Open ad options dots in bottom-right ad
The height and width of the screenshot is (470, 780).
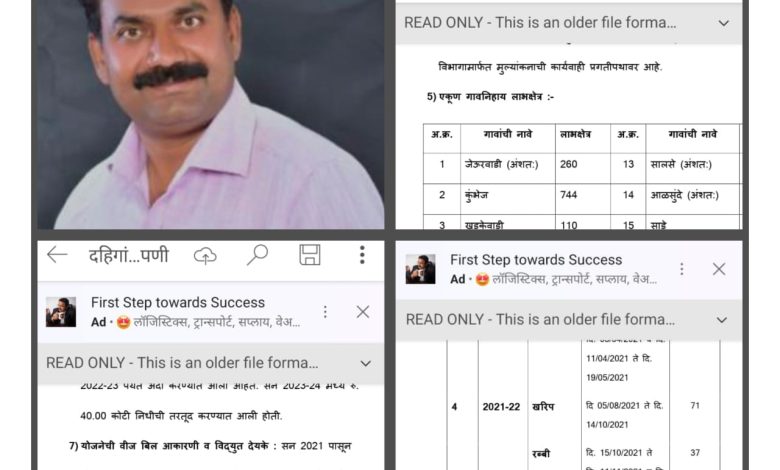coord(682,269)
